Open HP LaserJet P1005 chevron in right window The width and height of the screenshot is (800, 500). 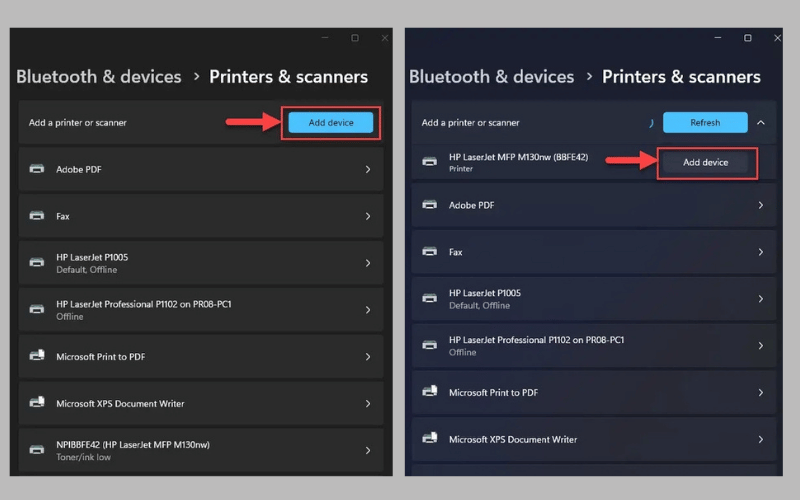pyautogui.click(x=761, y=299)
